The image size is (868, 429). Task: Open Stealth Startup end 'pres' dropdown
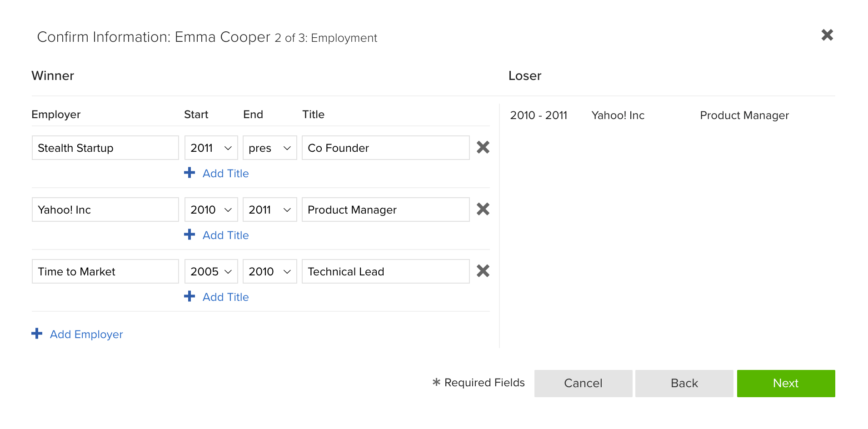(x=269, y=148)
